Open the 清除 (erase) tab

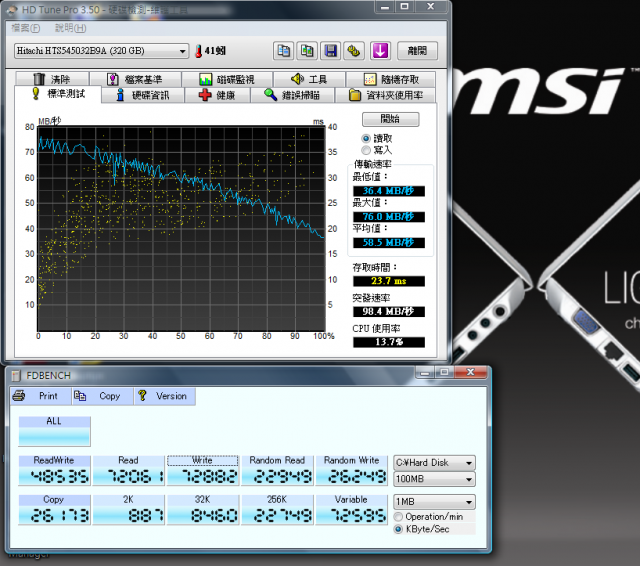click(x=52, y=79)
